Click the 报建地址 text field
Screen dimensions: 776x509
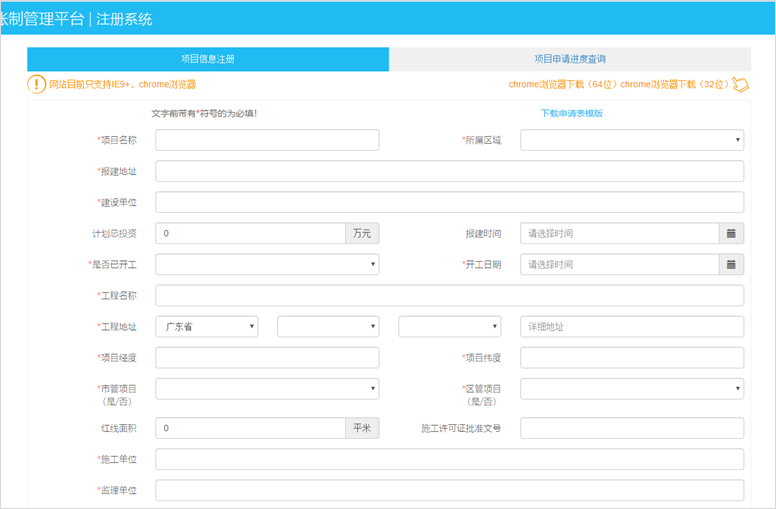(x=449, y=171)
